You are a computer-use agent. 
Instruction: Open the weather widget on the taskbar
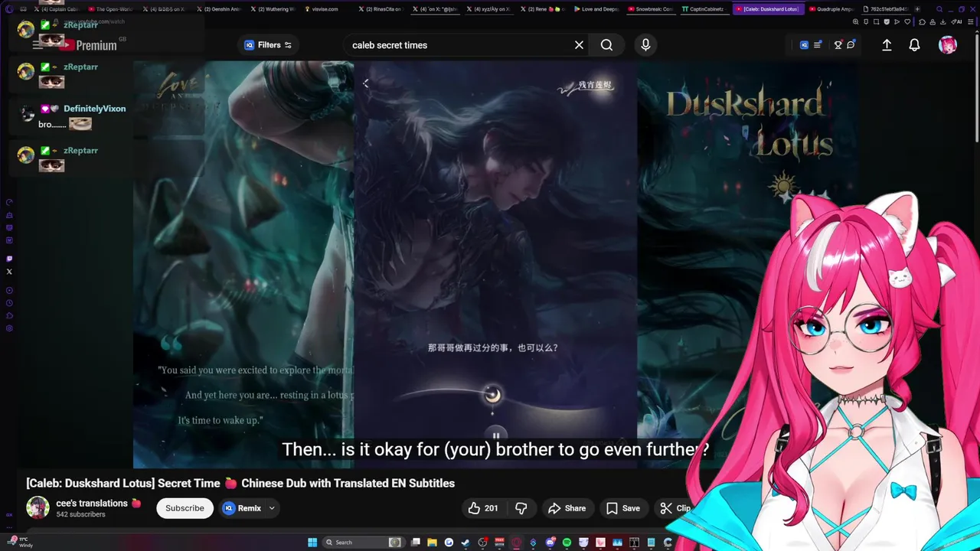21,542
